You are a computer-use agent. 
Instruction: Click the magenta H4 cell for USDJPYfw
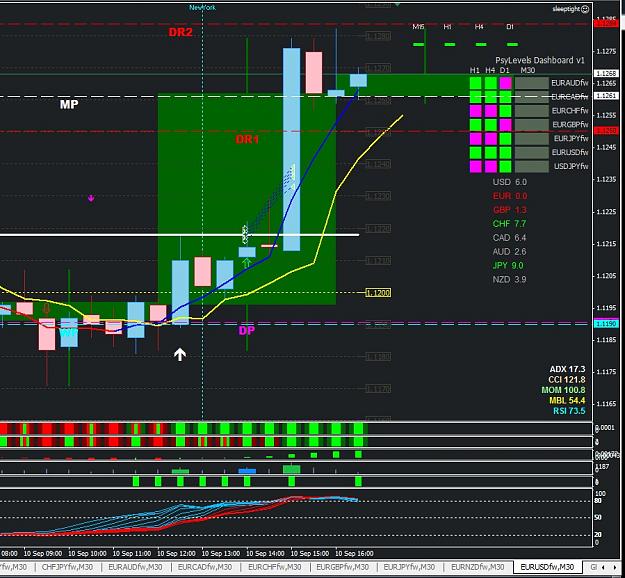491,166
